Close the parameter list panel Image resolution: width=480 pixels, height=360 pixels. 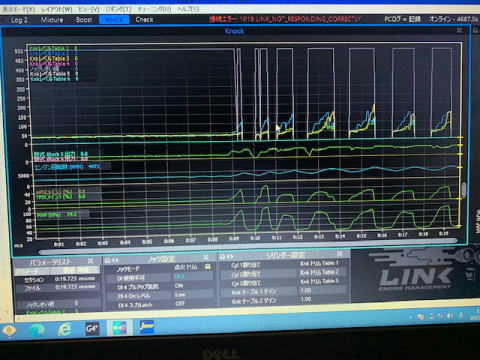[90, 261]
